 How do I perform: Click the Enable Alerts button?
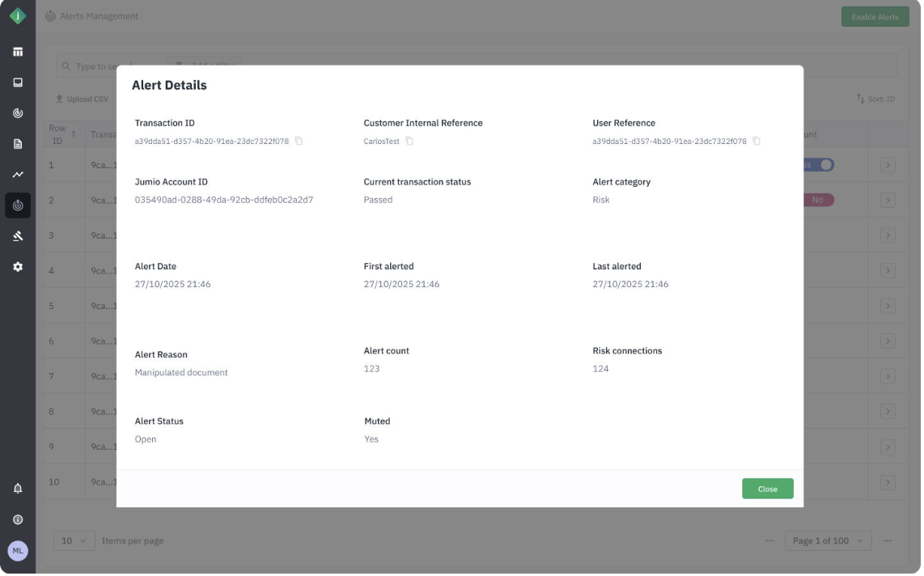(x=875, y=17)
